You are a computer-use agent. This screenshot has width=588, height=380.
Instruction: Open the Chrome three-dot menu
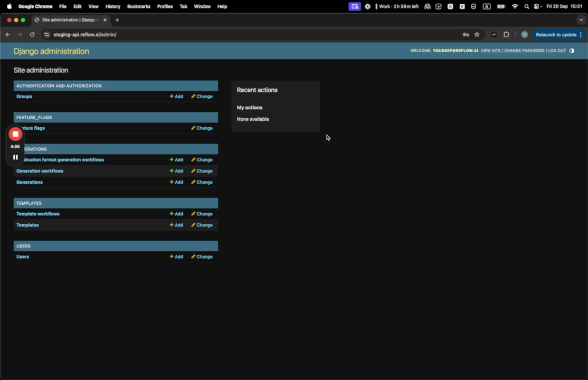[581, 34]
